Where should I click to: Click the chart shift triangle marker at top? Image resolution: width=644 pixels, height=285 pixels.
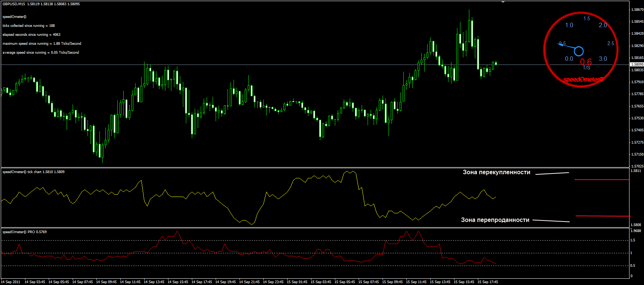click(503, 2)
